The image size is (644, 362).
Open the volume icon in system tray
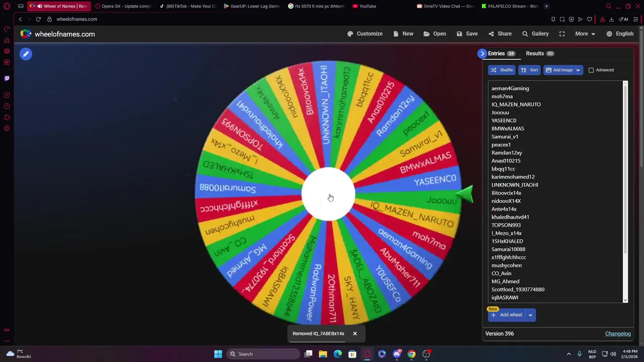tap(613, 354)
